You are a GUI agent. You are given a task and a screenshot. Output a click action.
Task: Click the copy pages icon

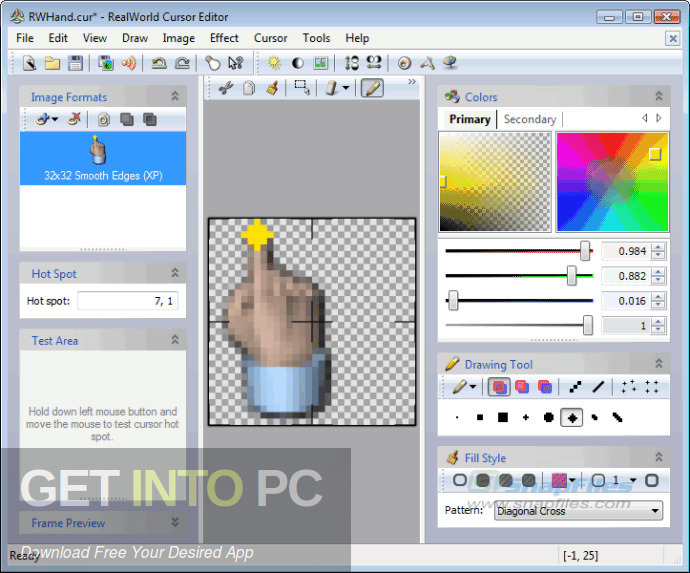point(249,88)
